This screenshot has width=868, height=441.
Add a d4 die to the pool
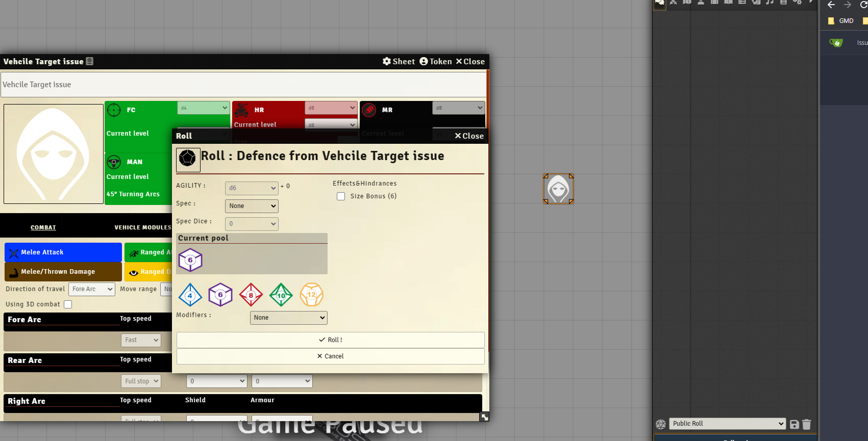(190, 295)
